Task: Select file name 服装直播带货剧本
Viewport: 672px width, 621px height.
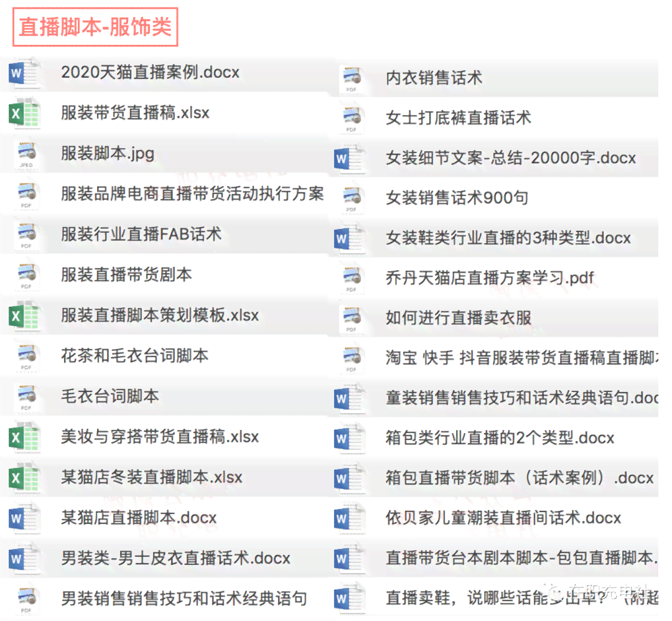Action: point(126,275)
